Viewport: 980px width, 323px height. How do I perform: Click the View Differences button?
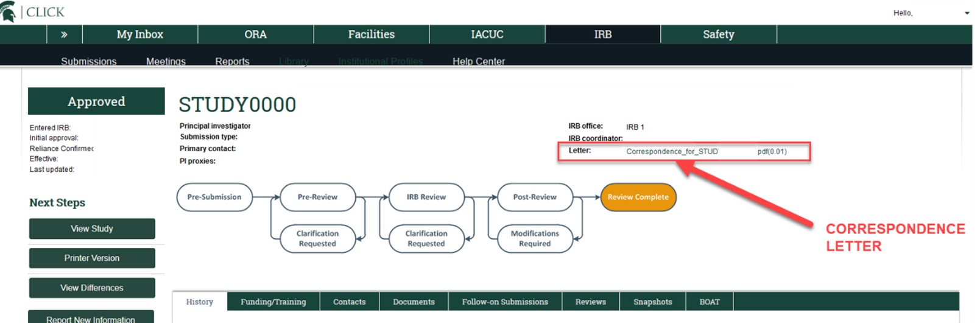coord(92,288)
